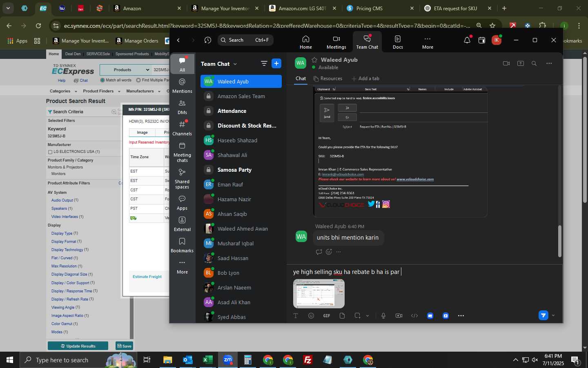
Task: Open All chats in sidebar
Action: click(x=182, y=64)
